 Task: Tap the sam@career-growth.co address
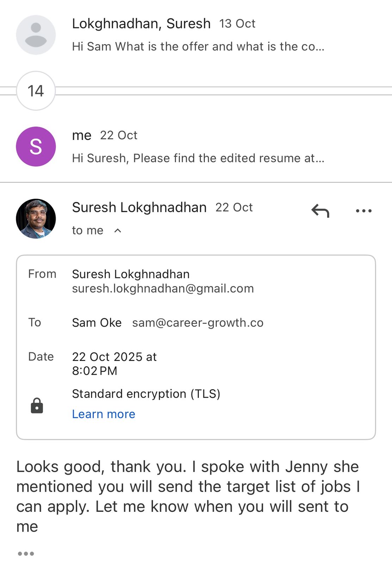click(x=198, y=323)
